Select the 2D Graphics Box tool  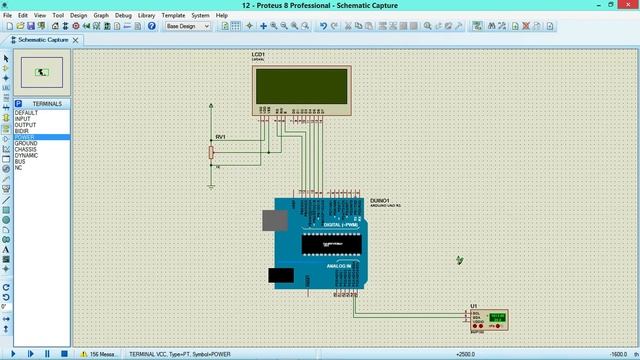click(x=6, y=210)
